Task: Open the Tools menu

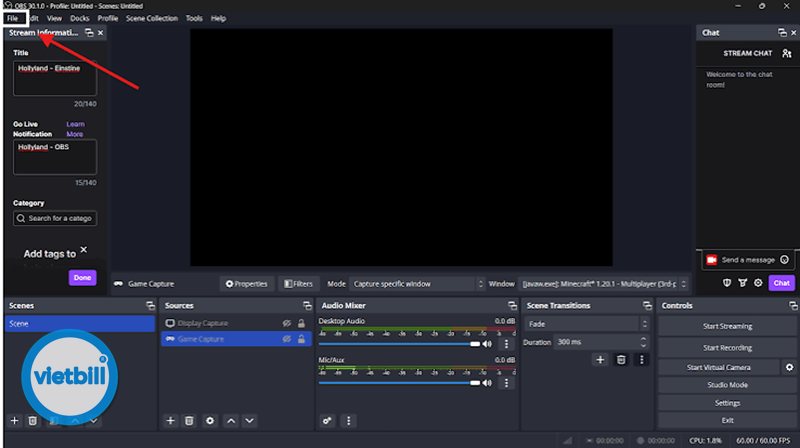Action: click(x=194, y=18)
